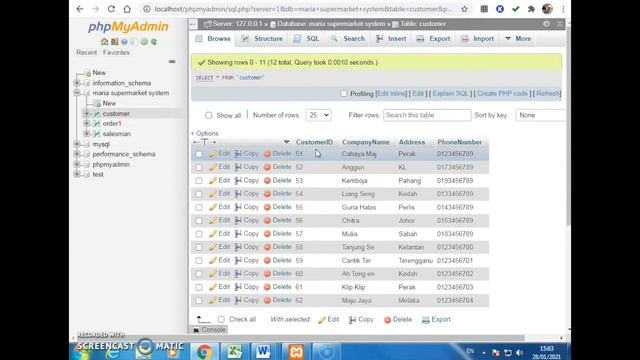Viewport: 640px width, 360px height.
Task: Click the horizontal scrollbar at page bottom
Action: (300, 338)
